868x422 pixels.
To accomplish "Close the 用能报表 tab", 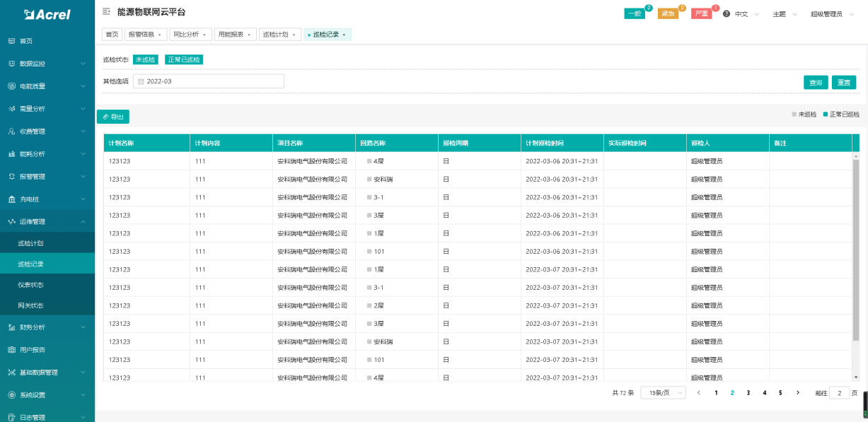I will (249, 35).
